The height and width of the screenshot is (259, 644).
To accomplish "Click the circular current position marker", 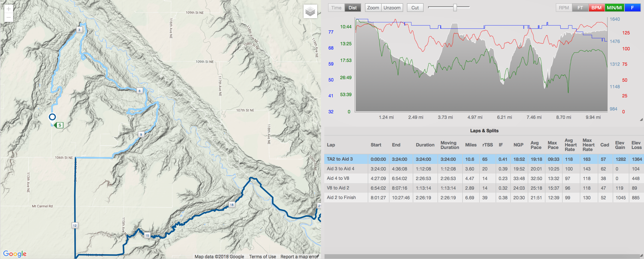I will [x=52, y=117].
